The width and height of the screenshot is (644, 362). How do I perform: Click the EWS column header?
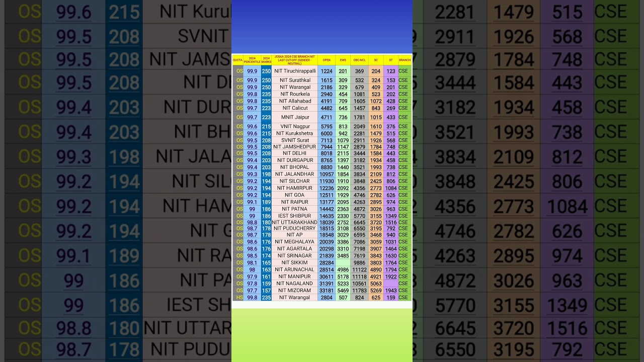343,60
